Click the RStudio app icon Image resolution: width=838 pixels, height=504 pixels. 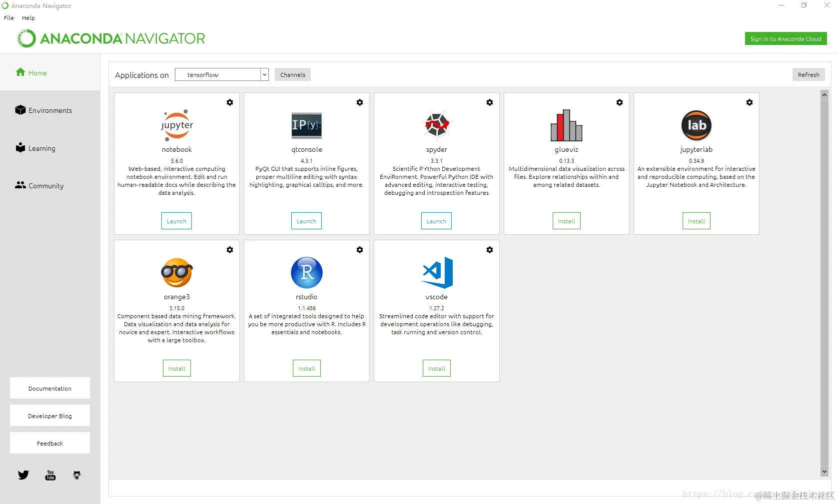tap(307, 273)
